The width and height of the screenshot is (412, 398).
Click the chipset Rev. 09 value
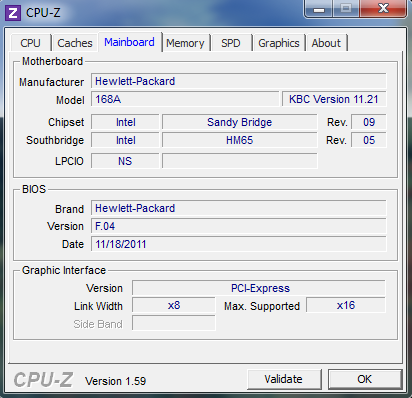369,122
